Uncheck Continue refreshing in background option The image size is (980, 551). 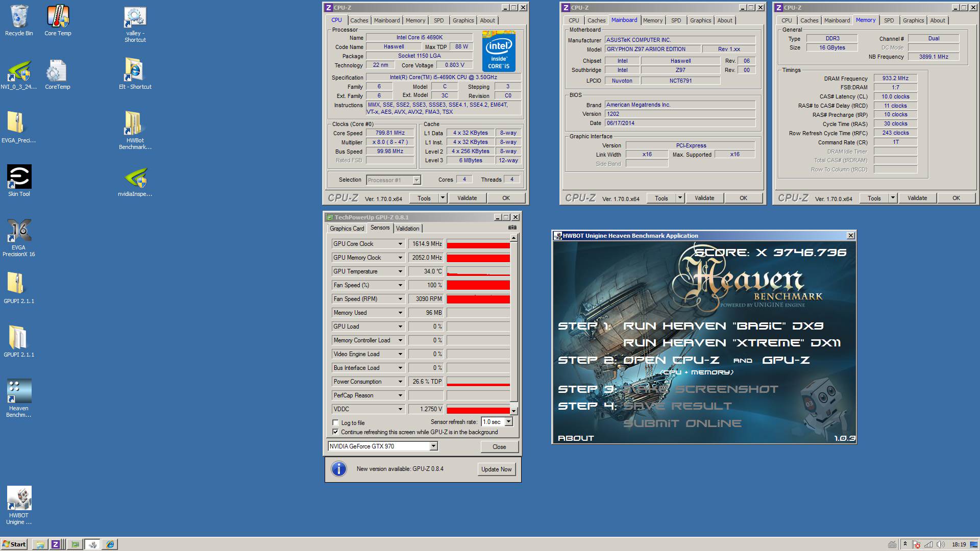pos(335,432)
